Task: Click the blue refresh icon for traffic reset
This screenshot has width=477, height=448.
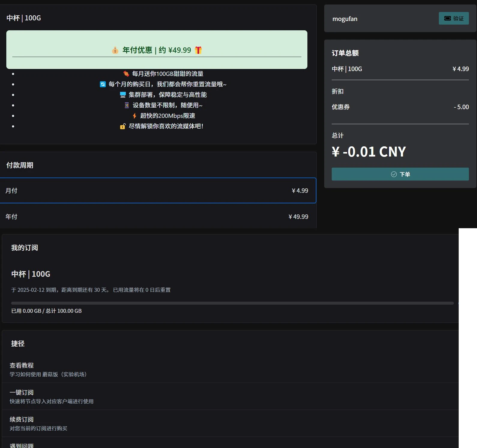Action: tap(103, 84)
